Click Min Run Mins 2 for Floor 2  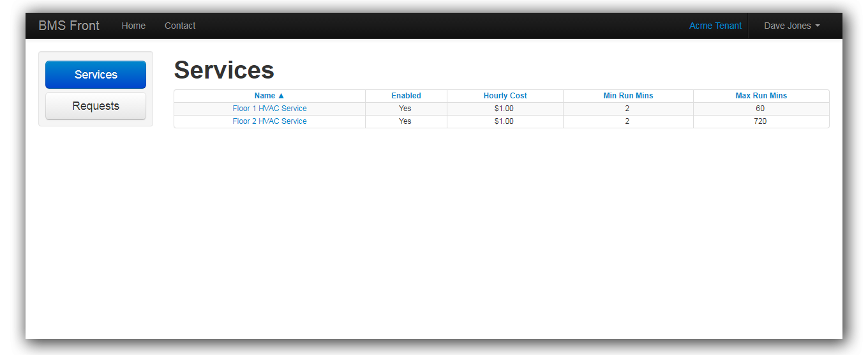click(627, 121)
